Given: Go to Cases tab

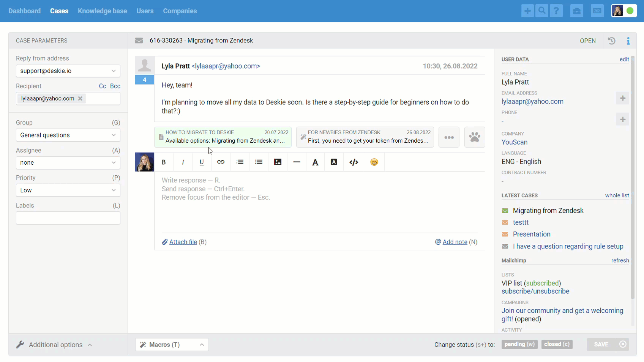Looking at the screenshot, I should [59, 11].
